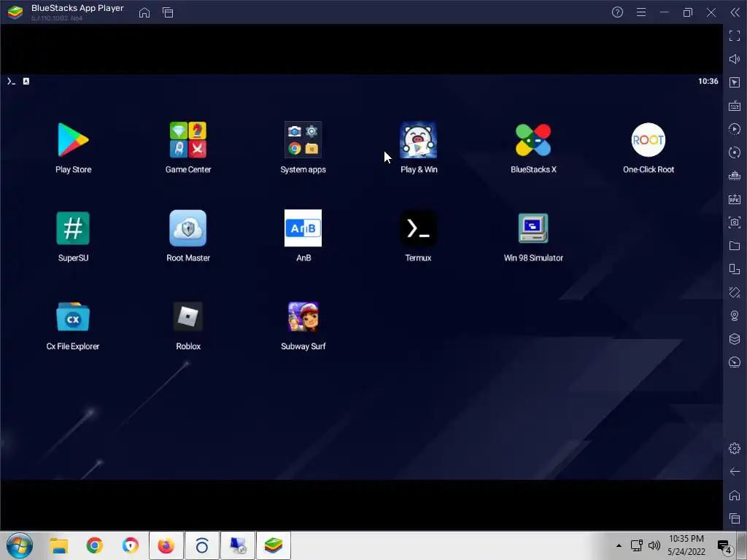
Task: Open Firefox from the taskbar
Action: pyautogui.click(x=166, y=545)
